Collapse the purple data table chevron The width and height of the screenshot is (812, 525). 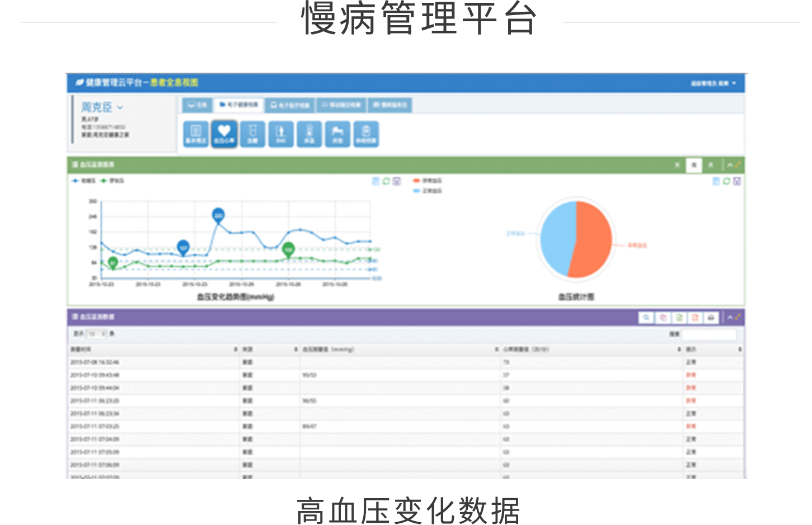[730, 318]
